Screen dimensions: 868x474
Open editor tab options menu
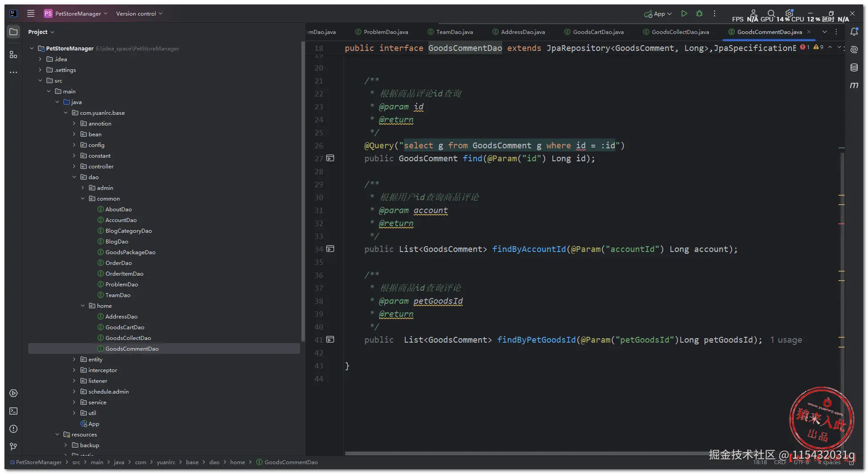[836, 32]
